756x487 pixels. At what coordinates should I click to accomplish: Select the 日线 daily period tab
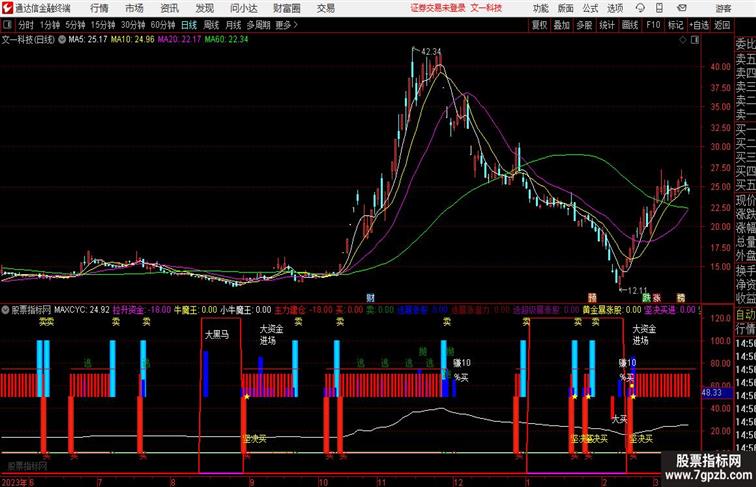coord(189,25)
